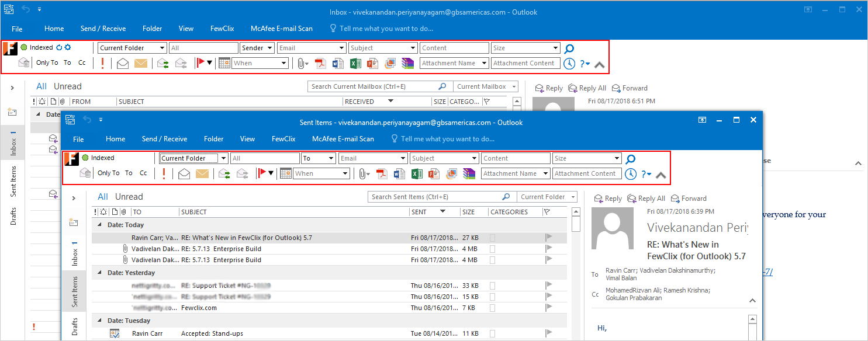Flag the Fewclix.com sent mail
The image size is (868, 341).
click(x=548, y=307)
